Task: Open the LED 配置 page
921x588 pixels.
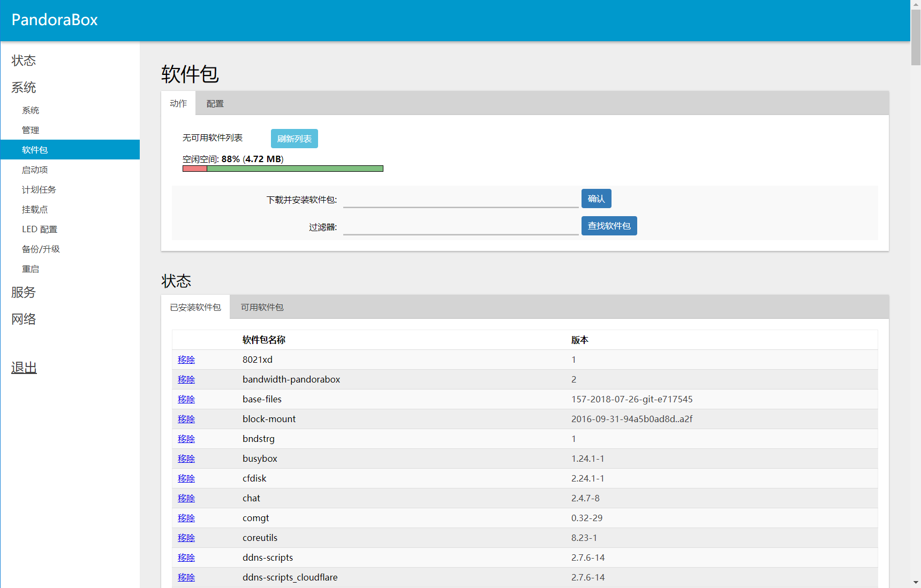Action: point(40,229)
